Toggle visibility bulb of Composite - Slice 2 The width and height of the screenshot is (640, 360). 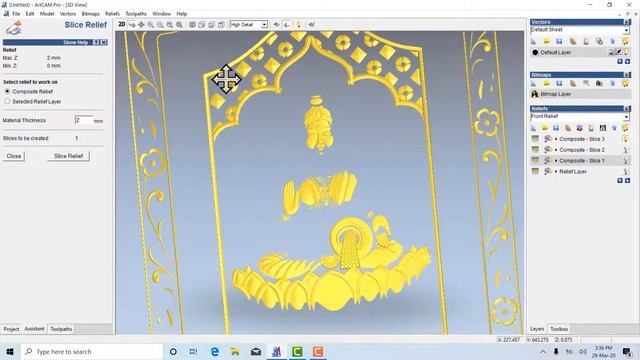(626, 150)
